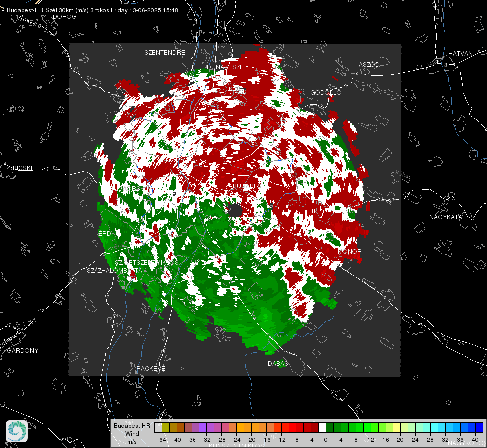Click the radar title text Budapest-HR Szél 30km
Screen dimensions: 487x448
click(40, 10)
